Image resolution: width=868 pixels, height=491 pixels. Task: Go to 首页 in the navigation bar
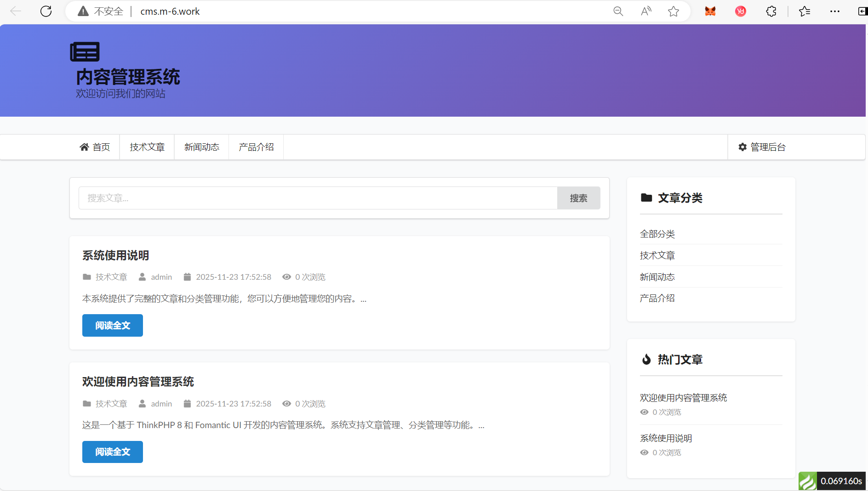(x=95, y=147)
